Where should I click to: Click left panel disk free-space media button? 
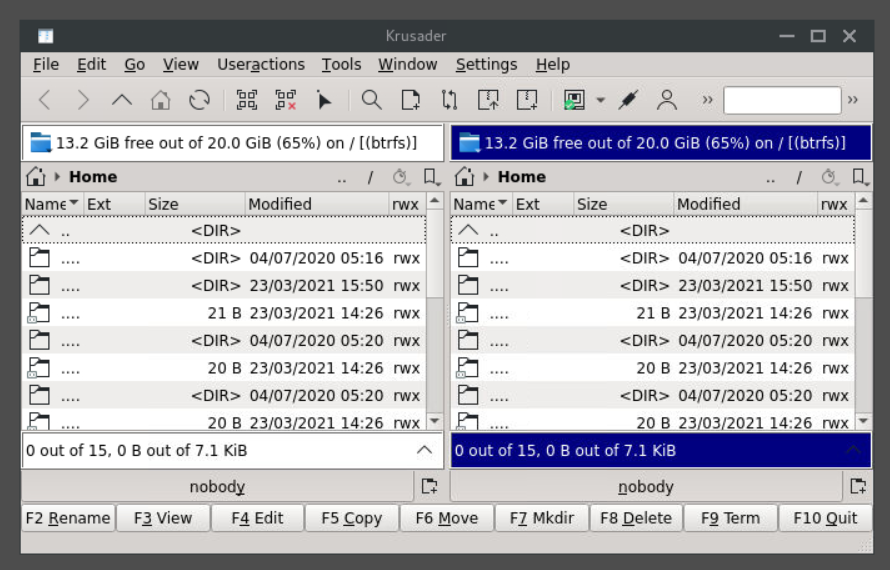click(233, 143)
